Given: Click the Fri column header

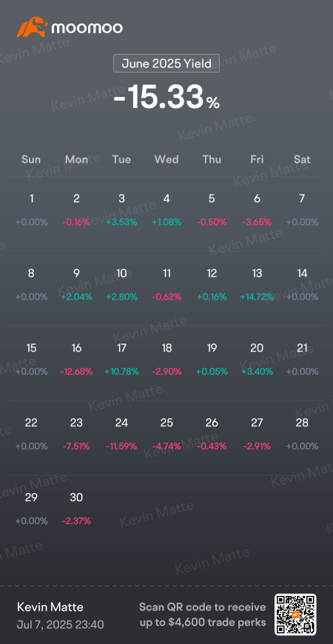Looking at the screenshot, I should (257, 159).
